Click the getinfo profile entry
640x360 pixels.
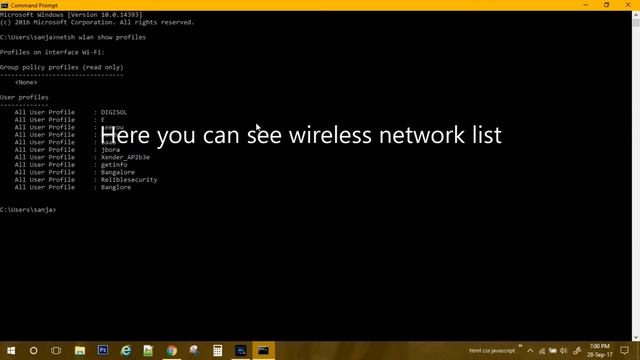tap(114, 164)
